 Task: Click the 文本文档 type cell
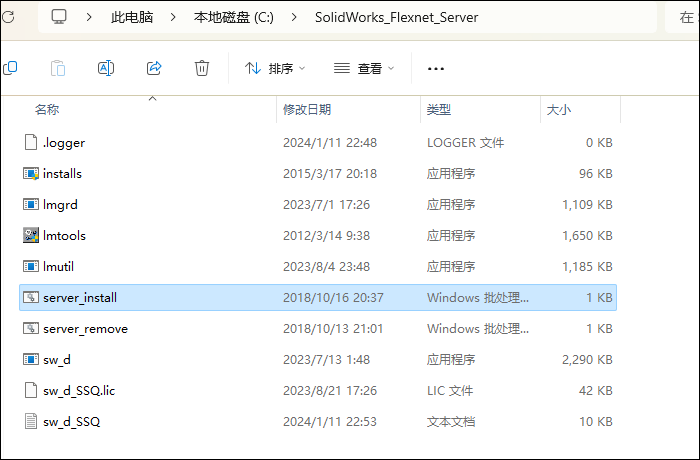[451, 422]
